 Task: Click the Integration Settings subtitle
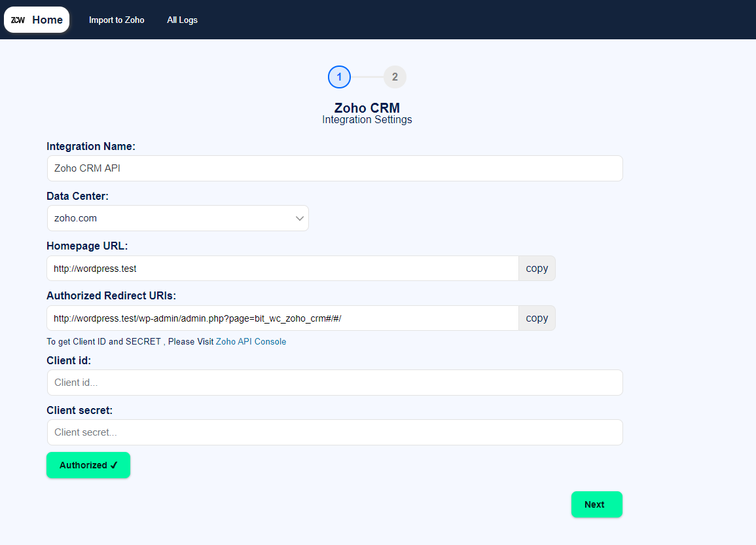[x=367, y=120]
